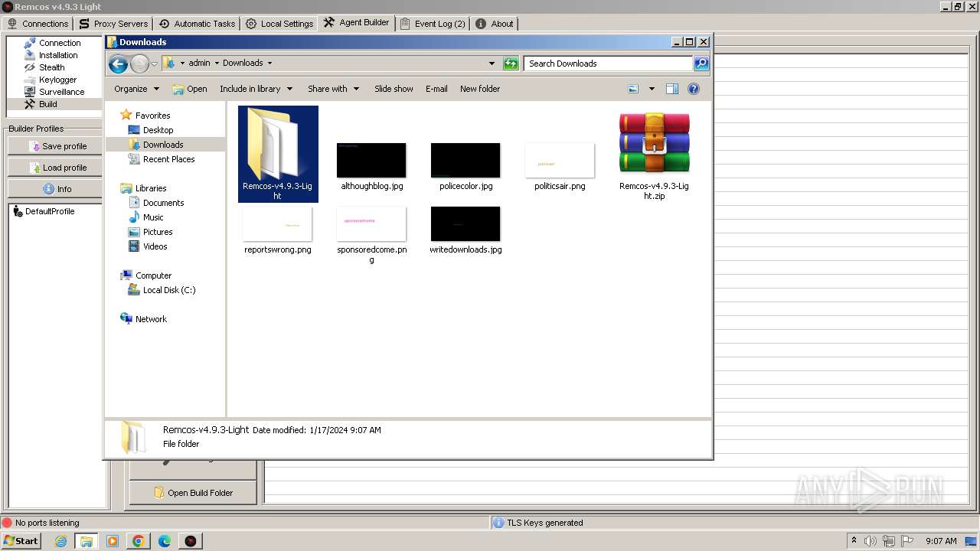Click the search magnifier icon
This screenshot has width=980, height=551.
coord(701,64)
